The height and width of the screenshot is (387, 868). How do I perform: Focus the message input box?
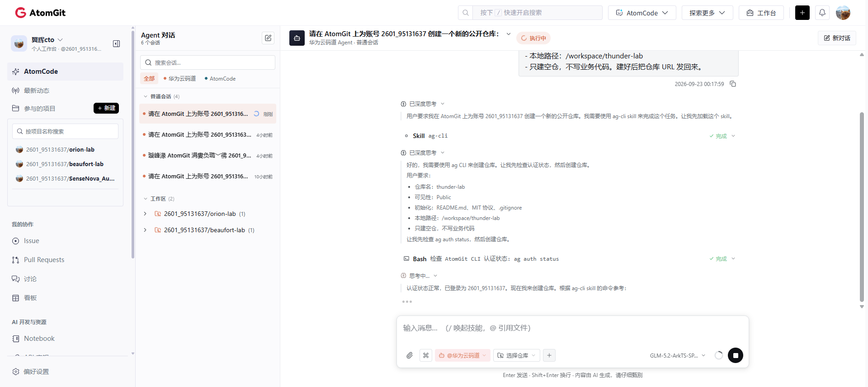click(x=572, y=328)
